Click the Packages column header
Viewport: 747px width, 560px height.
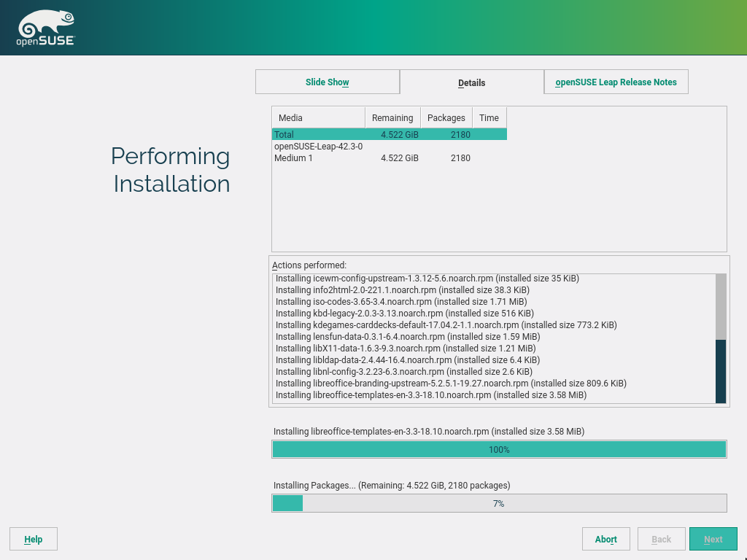(x=446, y=117)
